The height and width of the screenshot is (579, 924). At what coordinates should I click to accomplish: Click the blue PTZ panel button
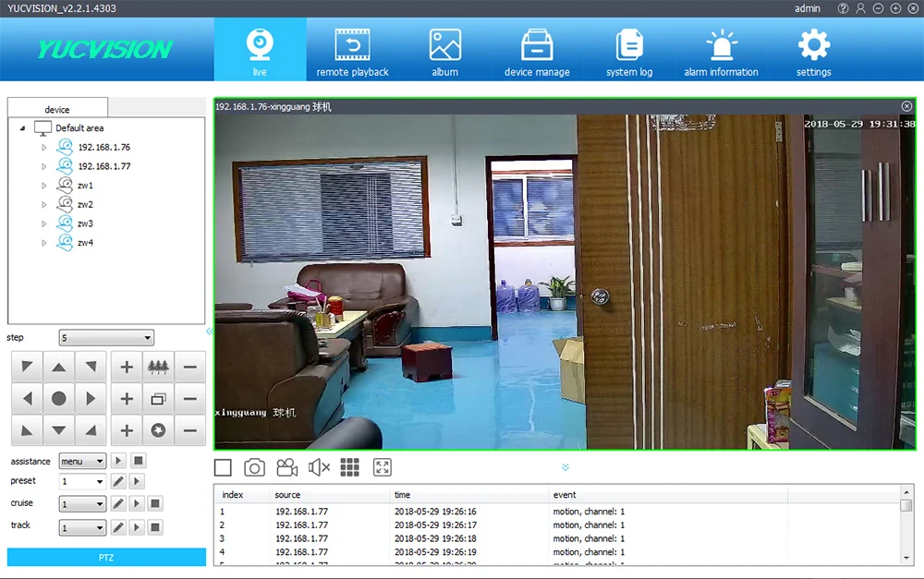point(106,557)
